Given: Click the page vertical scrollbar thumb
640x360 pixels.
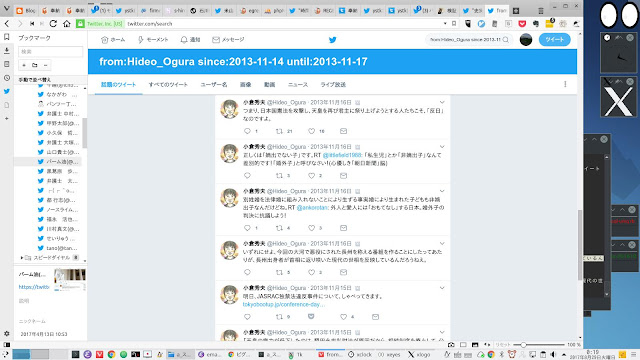Looking at the screenshot, I should click(580, 245).
